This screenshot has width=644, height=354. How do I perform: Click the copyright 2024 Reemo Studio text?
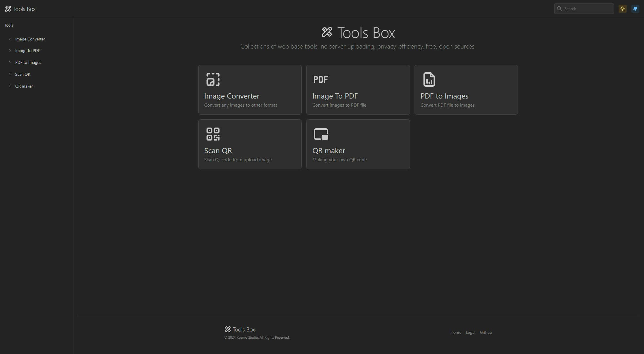click(x=257, y=338)
